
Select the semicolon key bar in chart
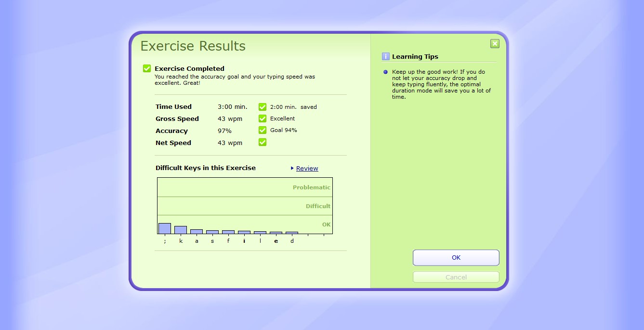[x=165, y=228]
